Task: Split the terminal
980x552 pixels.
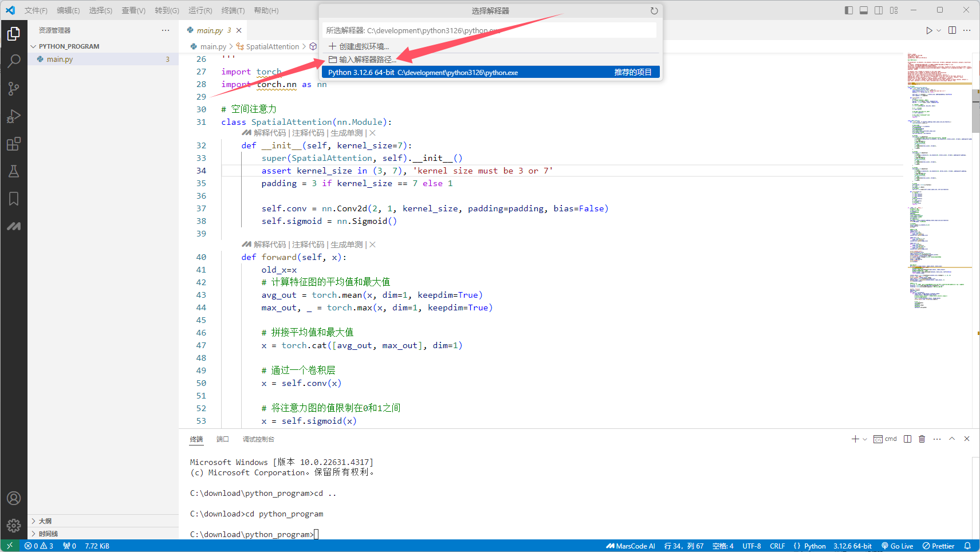Action: click(x=907, y=439)
